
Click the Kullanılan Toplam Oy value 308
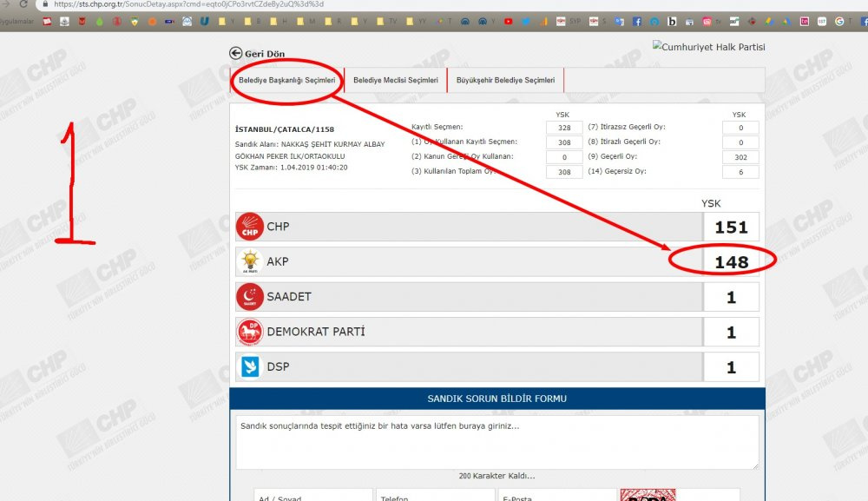pyautogui.click(x=564, y=172)
